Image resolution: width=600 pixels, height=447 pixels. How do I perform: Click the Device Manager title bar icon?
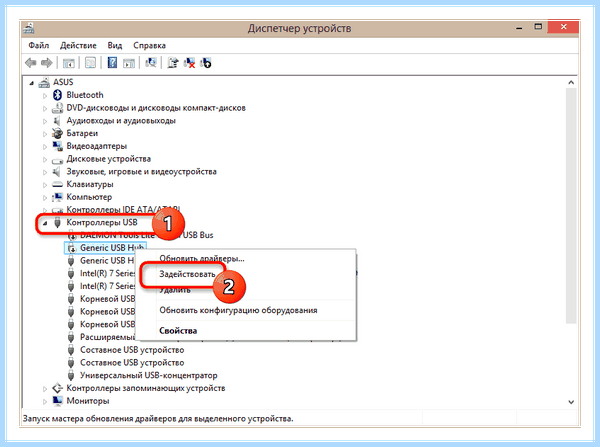29,28
